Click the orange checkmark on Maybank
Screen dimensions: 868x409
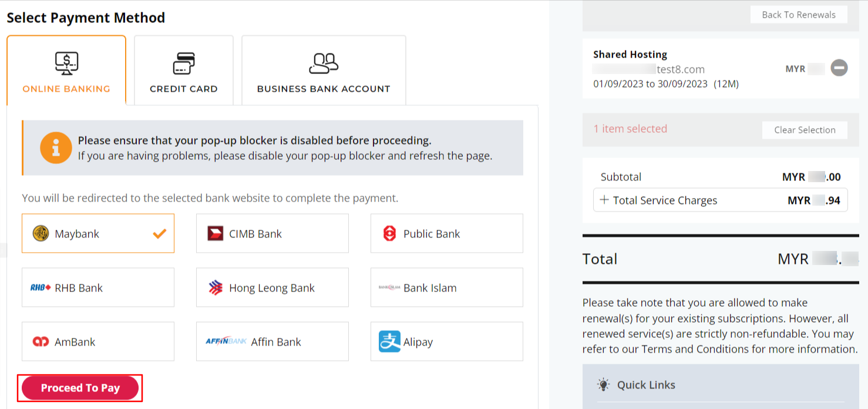click(x=159, y=234)
